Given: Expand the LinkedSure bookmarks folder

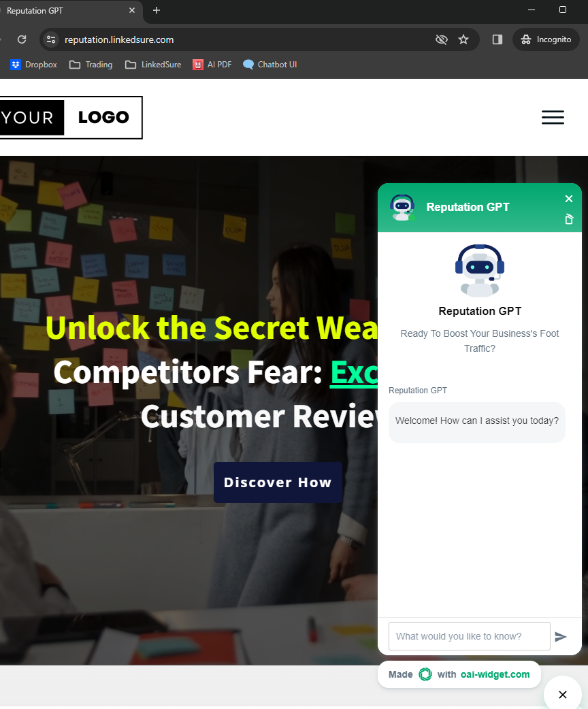Looking at the screenshot, I should pyautogui.click(x=153, y=65).
